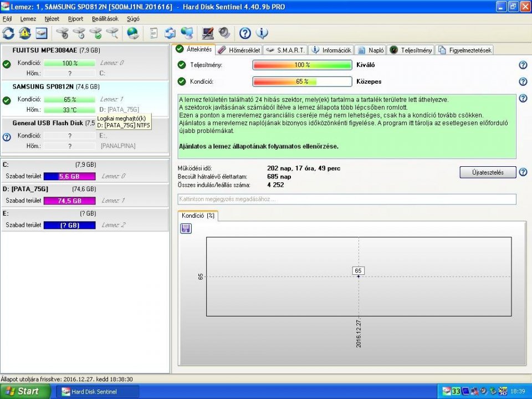Start the short self-test disk icon
This screenshot has height=399, width=532.
[x=63, y=33]
